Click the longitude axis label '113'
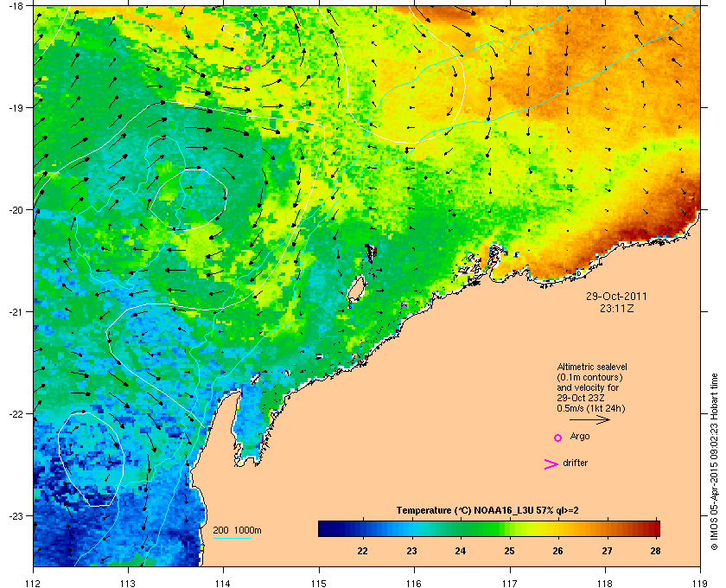 click(x=128, y=584)
